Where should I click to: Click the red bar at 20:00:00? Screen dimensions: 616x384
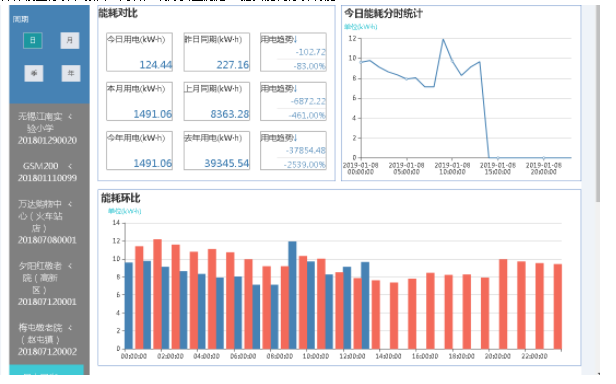tap(503, 304)
